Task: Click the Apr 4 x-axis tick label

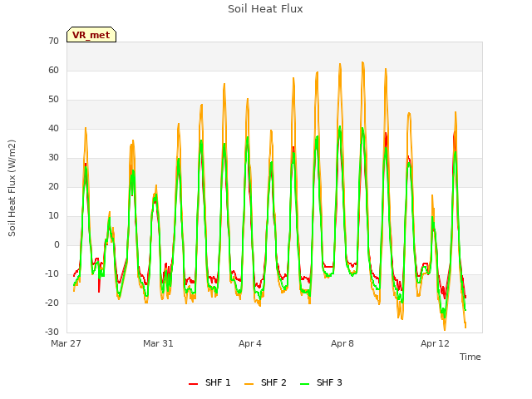Action: [x=250, y=343]
